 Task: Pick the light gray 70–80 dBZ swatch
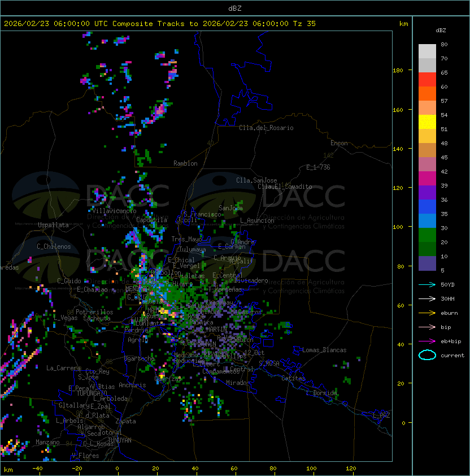click(427, 51)
